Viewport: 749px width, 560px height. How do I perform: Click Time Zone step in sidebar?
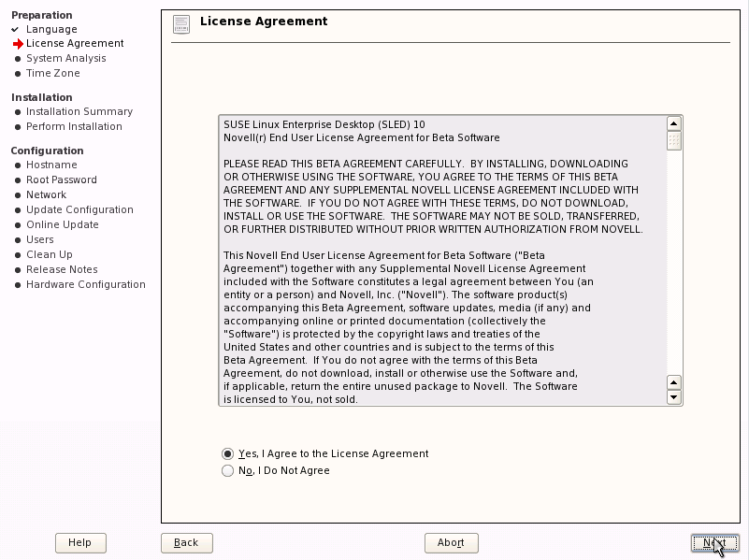click(x=53, y=73)
